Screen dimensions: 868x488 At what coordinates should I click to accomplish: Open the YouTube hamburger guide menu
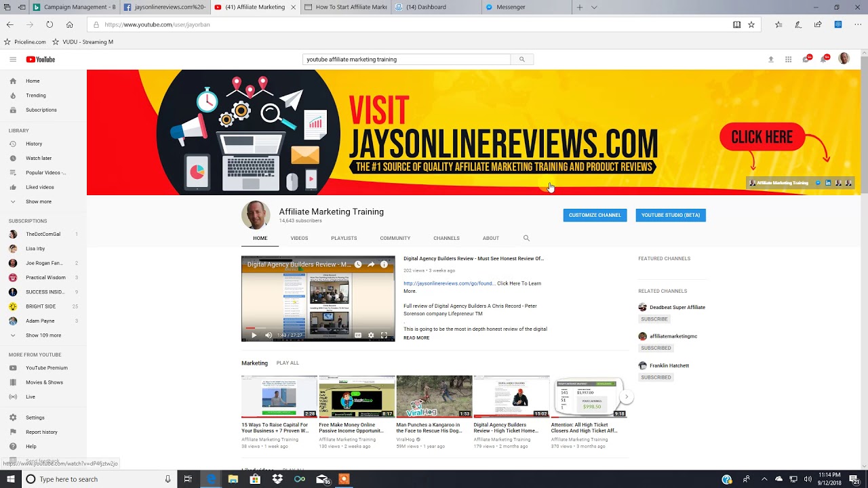click(13, 60)
